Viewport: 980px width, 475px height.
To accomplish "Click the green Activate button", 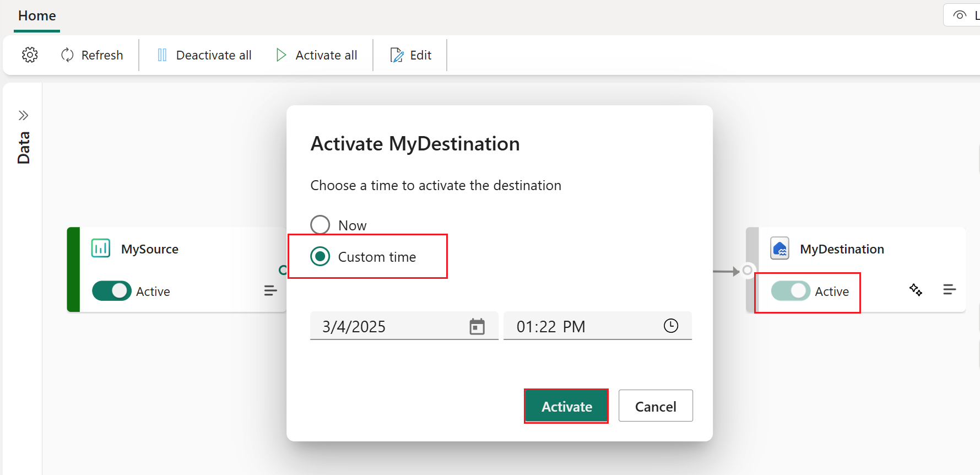I will 566,406.
